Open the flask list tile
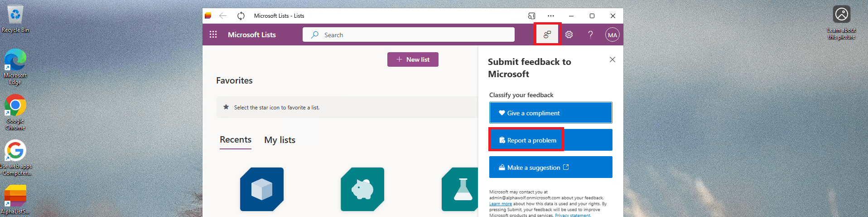 click(460, 189)
